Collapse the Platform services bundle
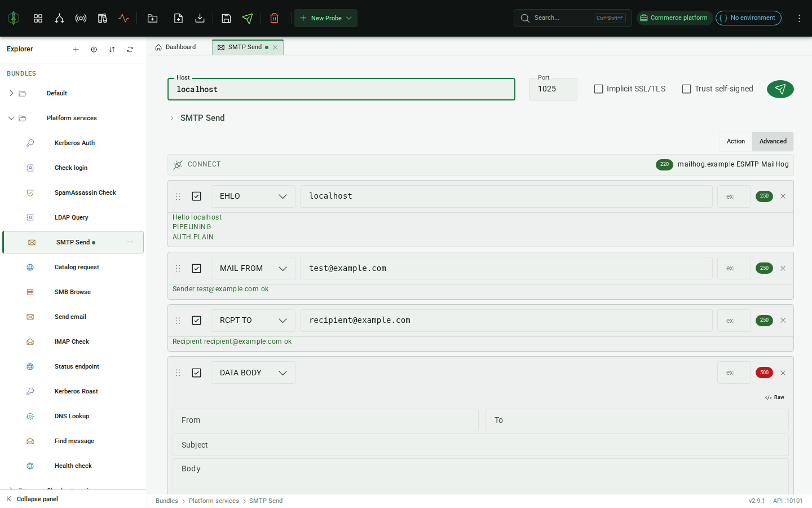This screenshot has height=508, width=812. [11, 118]
